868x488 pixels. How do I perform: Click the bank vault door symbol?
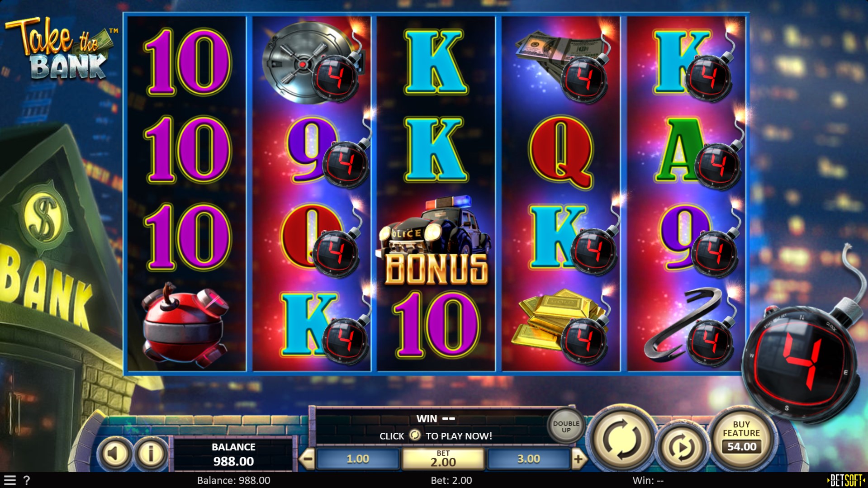pyautogui.click(x=308, y=62)
